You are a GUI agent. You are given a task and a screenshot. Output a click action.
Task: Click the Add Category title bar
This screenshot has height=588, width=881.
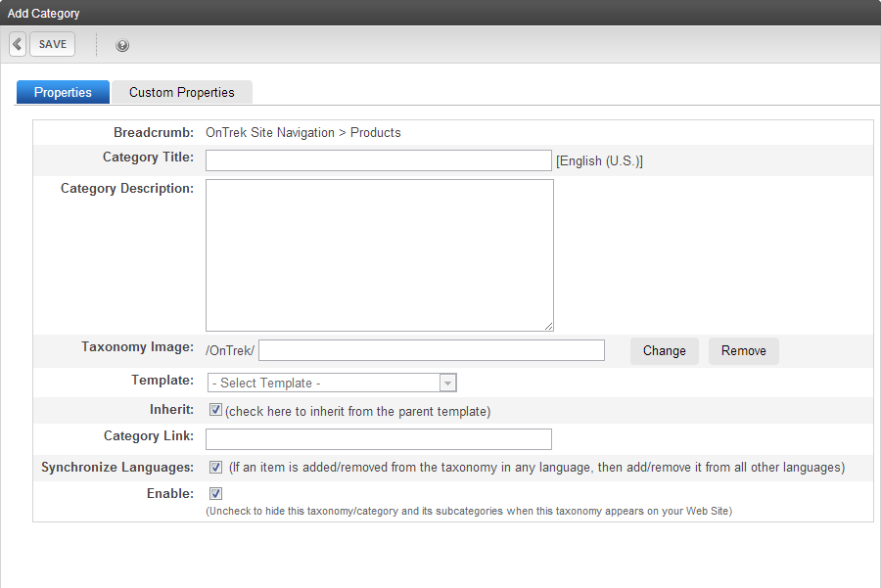click(x=440, y=13)
